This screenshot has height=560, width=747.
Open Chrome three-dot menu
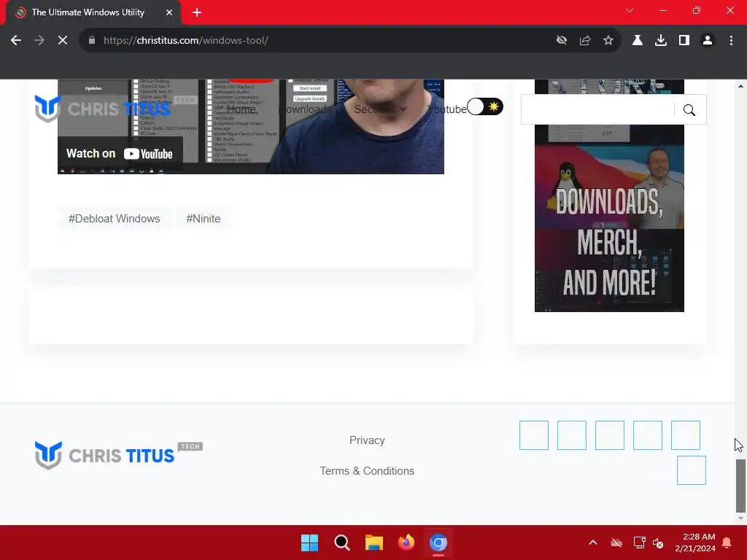[x=731, y=41]
